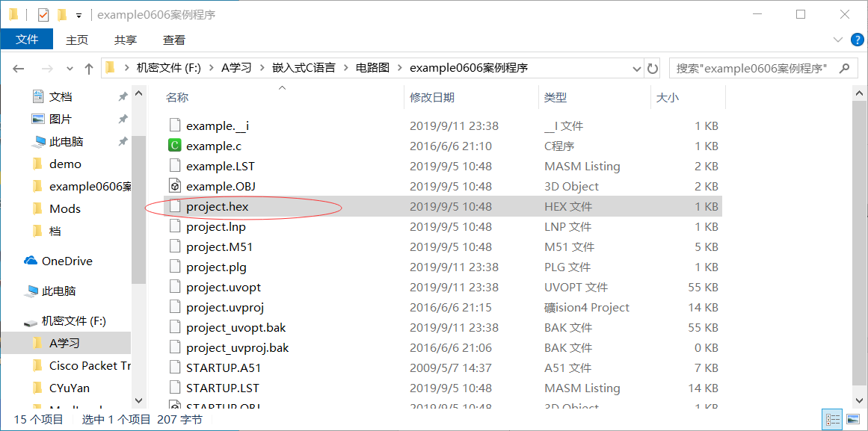Click the HEX 文件 type cell
Screen dimensions: 868x431
[x=568, y=207]
